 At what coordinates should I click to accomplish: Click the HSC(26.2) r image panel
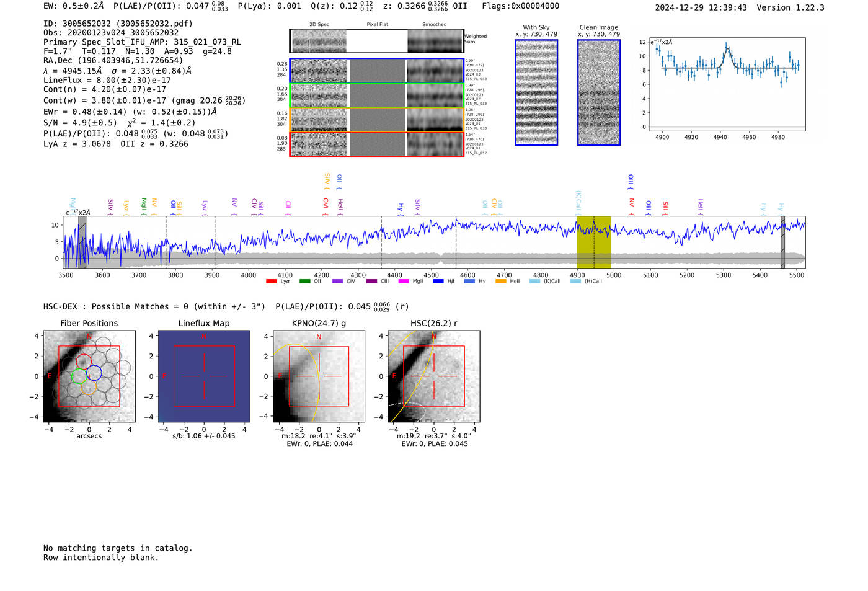(433, 376)
